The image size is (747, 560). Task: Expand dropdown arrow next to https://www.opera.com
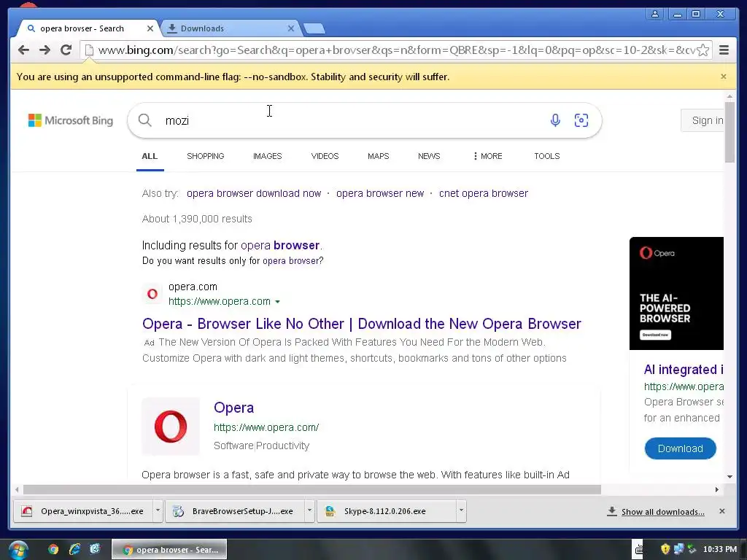(277, 302)
